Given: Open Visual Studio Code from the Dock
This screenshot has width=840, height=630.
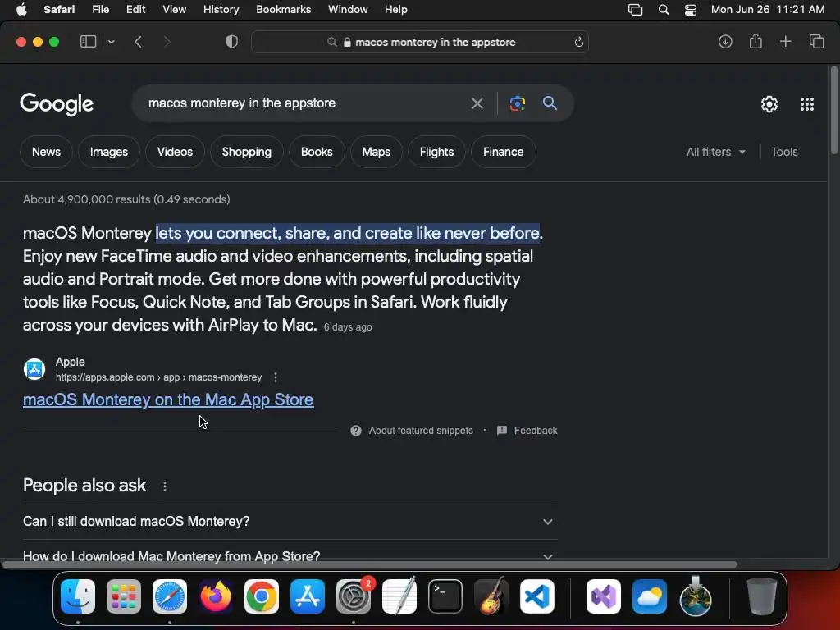Looking at the screenshot, I should click(x=536, y=596).
